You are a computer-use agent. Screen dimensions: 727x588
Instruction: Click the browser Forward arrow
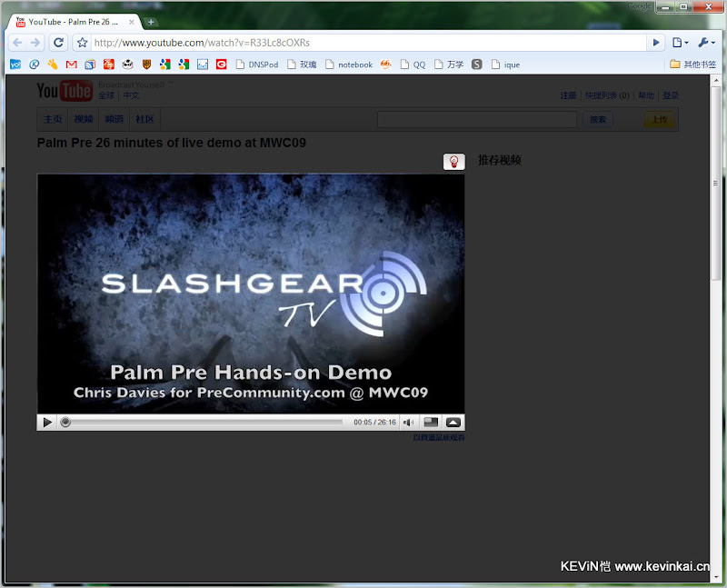[x=35, y=43]
